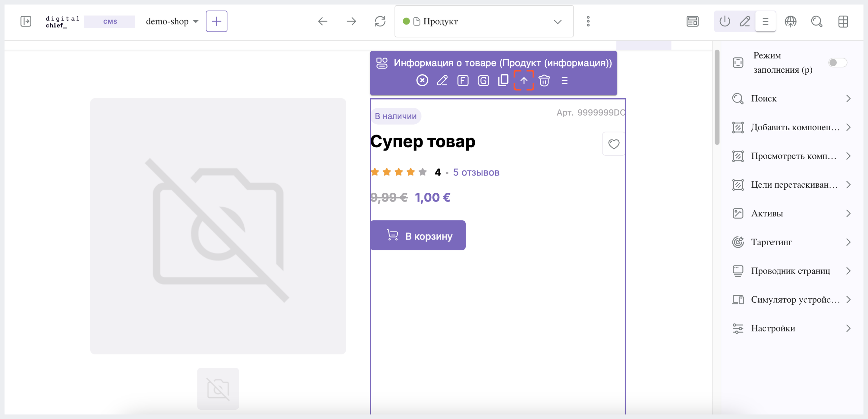Edit component with pencil icon in purple bar

(x=442, y=80)
